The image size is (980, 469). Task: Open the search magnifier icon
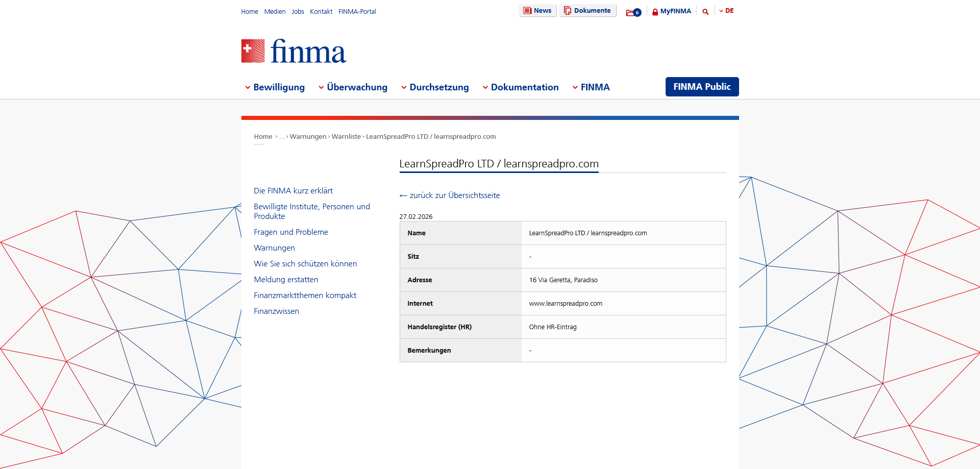tap(705, 11)
